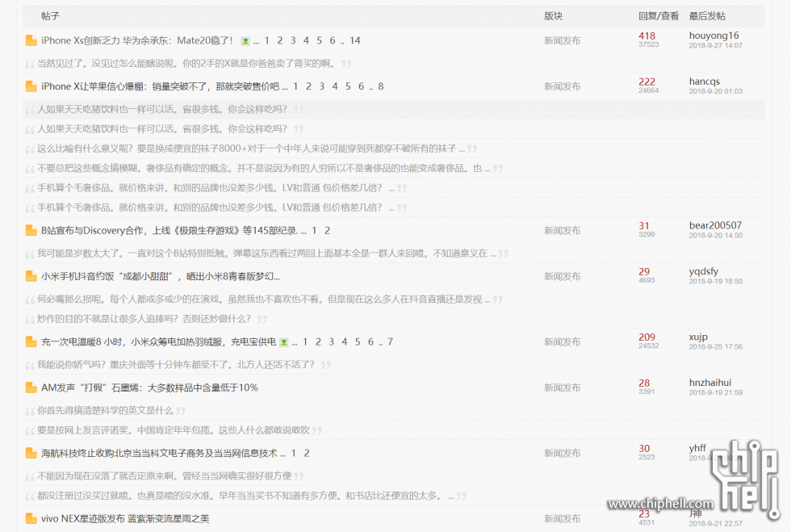Open thread AM发声 打假 石墨烯
Image resolution: width=791 pixels, height=532 pixels.
coord(149,387)
